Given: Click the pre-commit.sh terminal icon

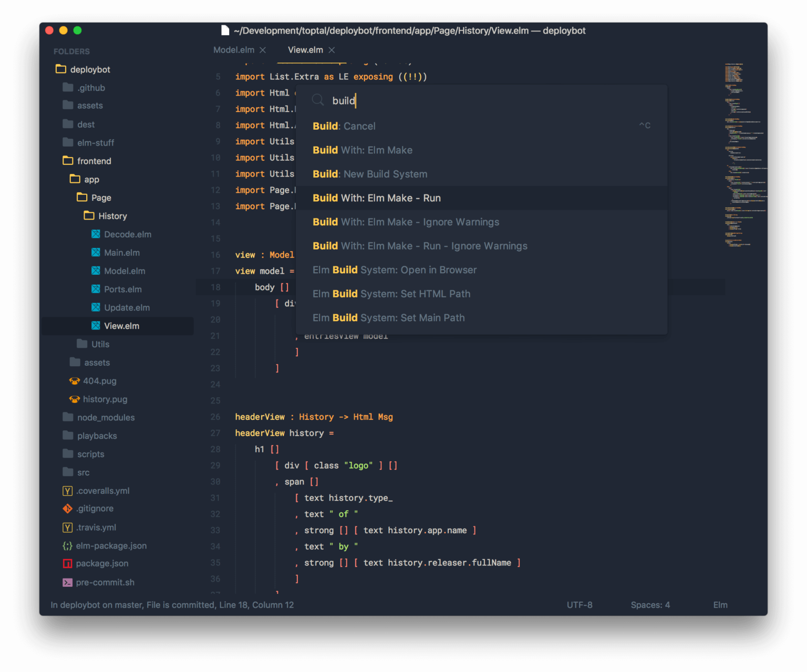Looking at the screenshot, I should pyautogui.click(x=67, y=582).
